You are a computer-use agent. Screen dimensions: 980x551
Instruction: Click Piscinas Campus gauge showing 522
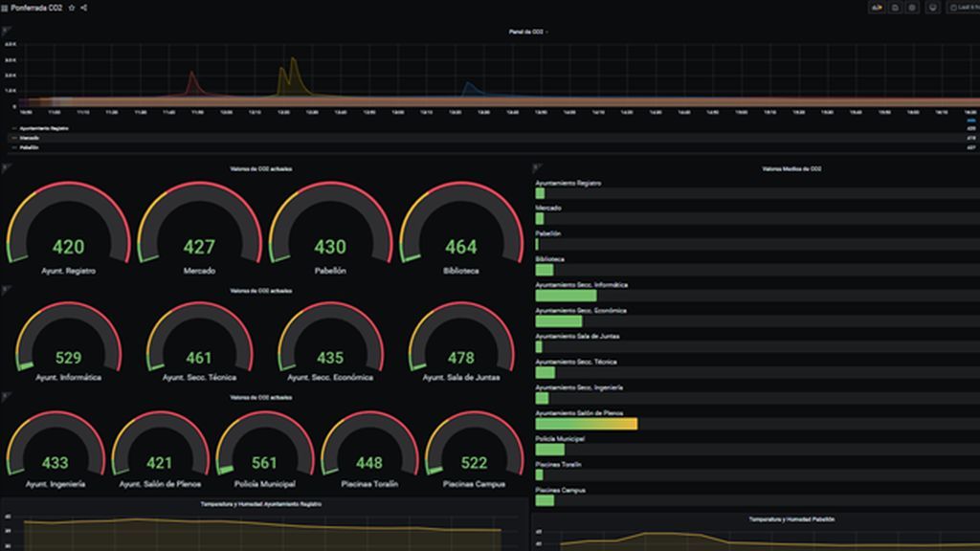coord(474,450)
